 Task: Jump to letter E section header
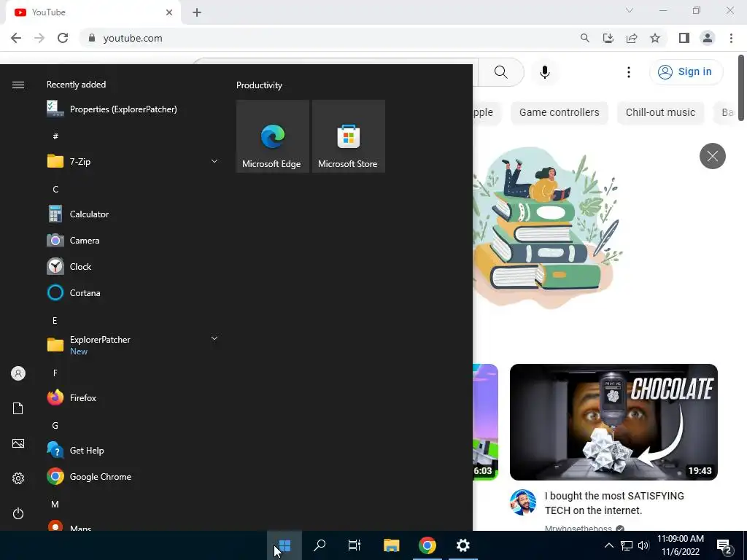click(55, 321)
